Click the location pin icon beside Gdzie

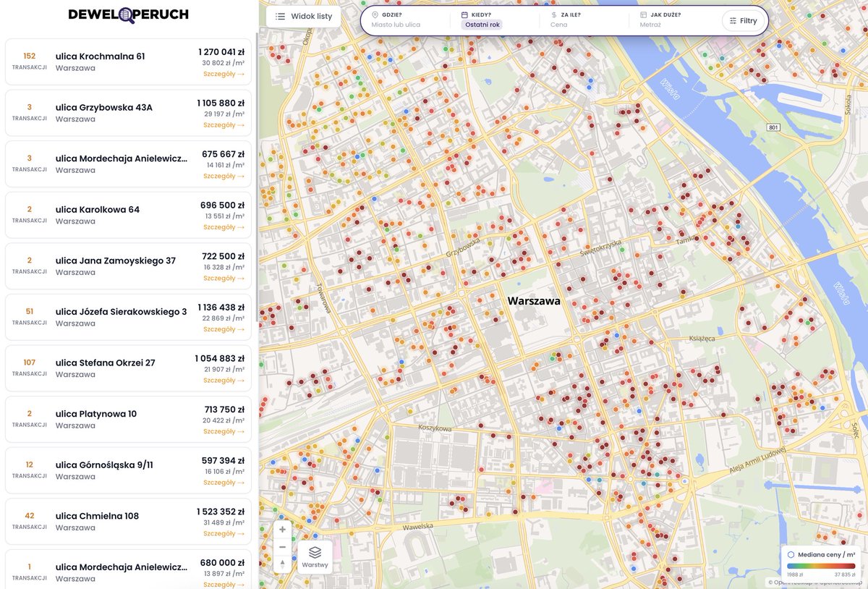[x=375, y=14]
